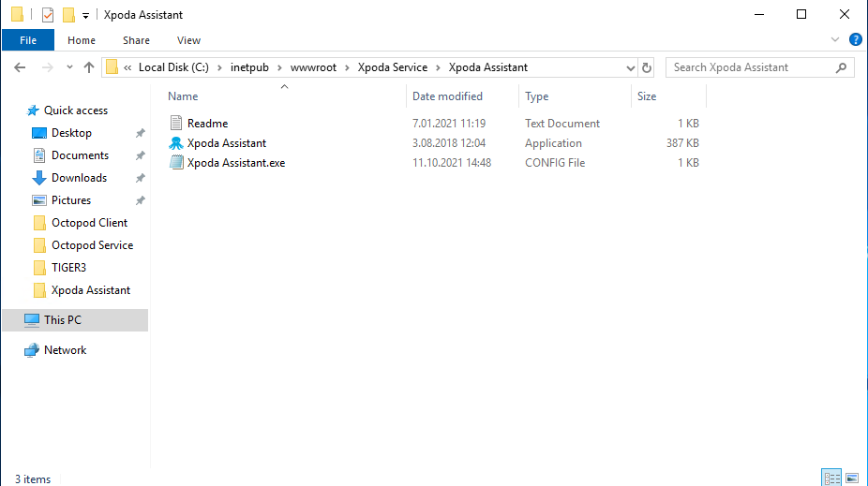Go up one folder level
Image resolution: width=868 pixels, height=486 pixels.
point(88,67)
